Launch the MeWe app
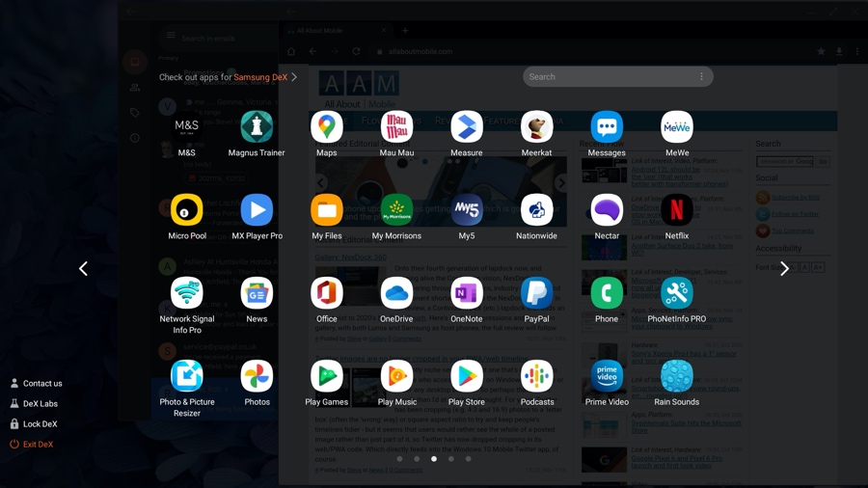The height and width of the screenshot is (488, 868). [x=676, y=127]
